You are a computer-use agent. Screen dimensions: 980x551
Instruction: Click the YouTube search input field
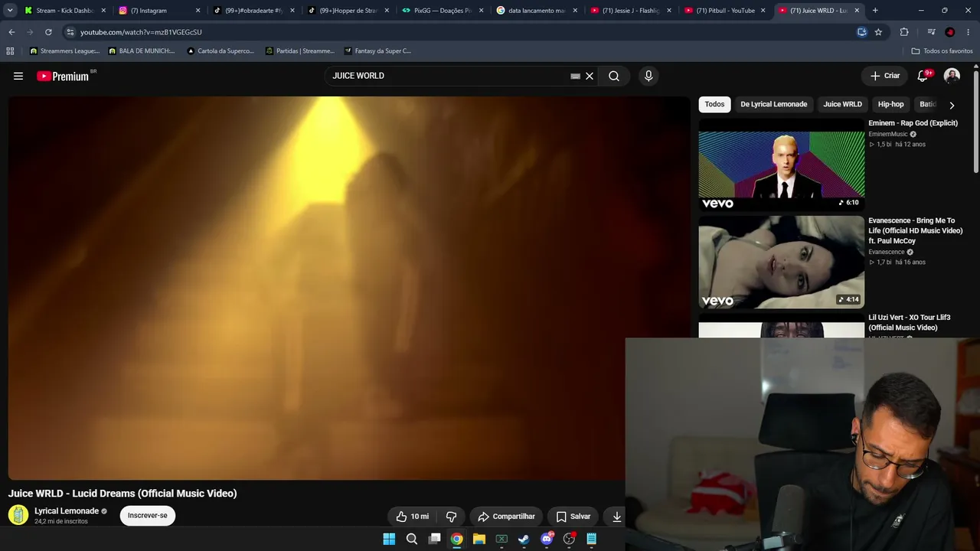click(448, 76)
